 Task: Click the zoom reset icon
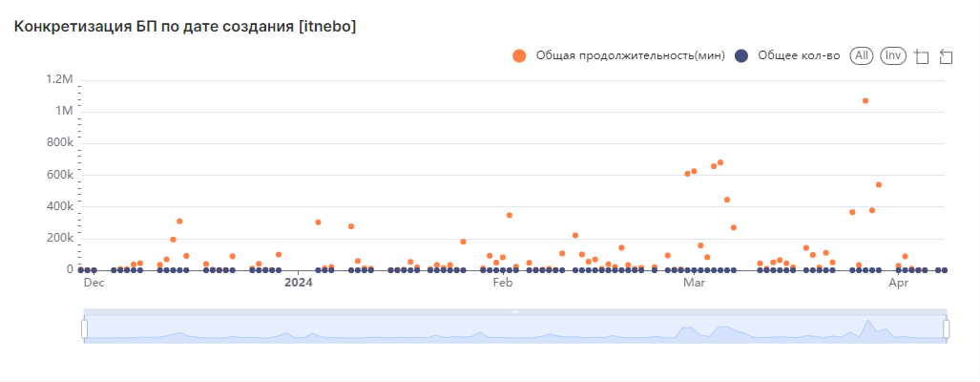tap(946, 56)
